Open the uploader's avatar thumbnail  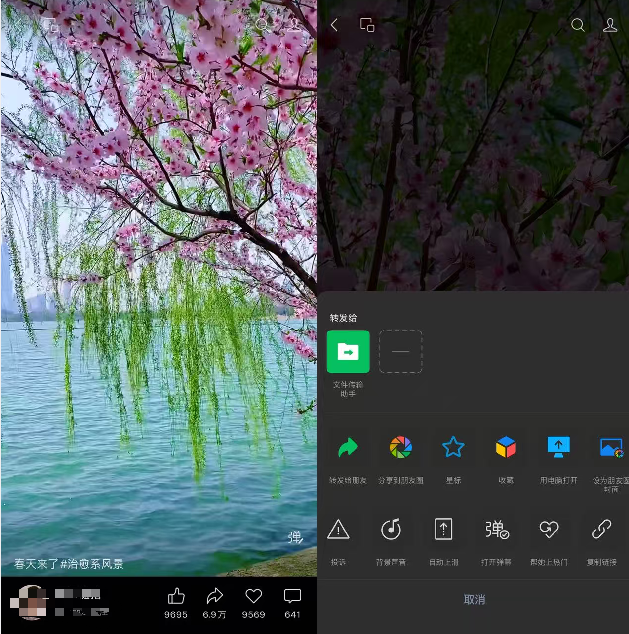coord(30,603)
